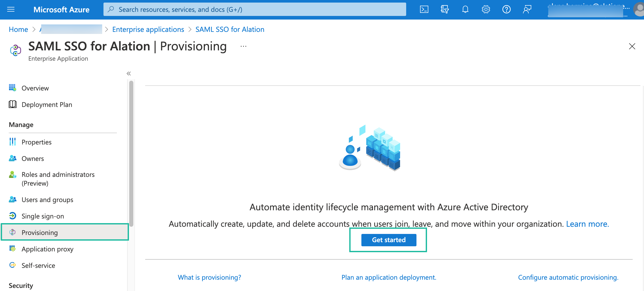The image size is (644, 291).
Task: Click the Provisioning sidebar icon
Action: click(x=13, y=232)
